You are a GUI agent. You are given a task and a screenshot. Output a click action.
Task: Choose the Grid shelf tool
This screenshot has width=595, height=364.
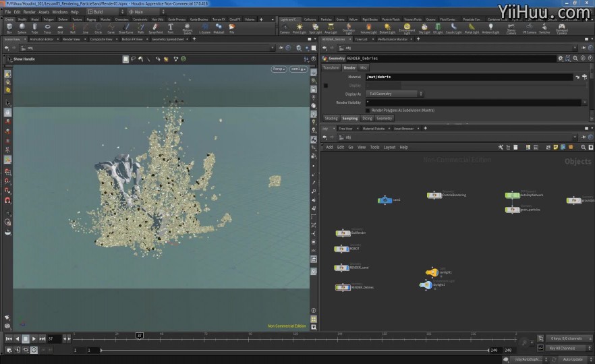[60, 28]
